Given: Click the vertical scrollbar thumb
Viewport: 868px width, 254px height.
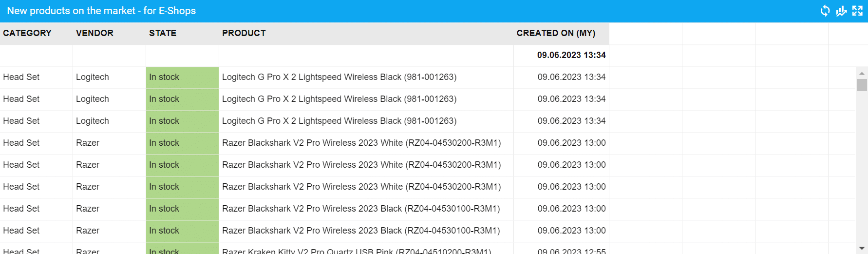Looking at the screenshot, I should 862,85.
